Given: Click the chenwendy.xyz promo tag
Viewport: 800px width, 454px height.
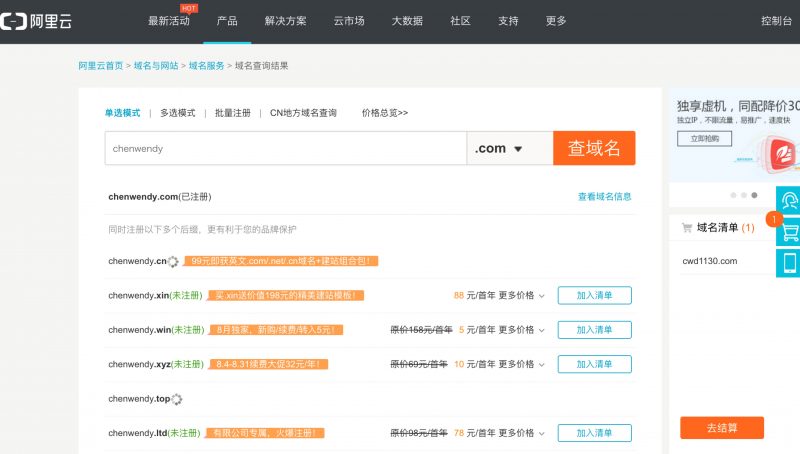Looking at the screenshot, I should point(268,364).
